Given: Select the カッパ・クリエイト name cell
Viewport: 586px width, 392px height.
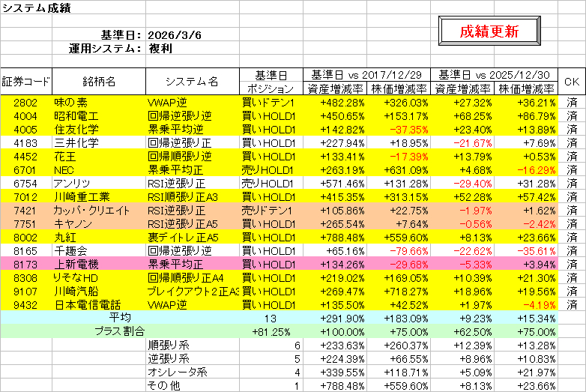Looking at the screenshot, I should coord(99,210).
